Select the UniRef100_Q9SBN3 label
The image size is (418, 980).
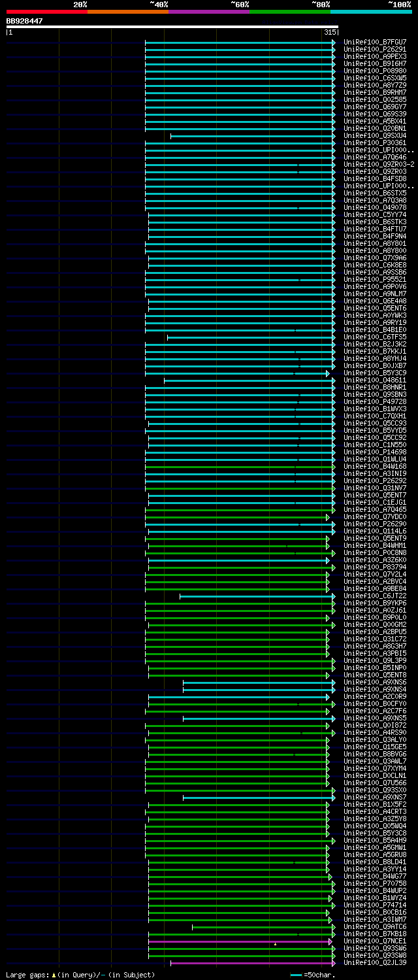click(375, 394)
